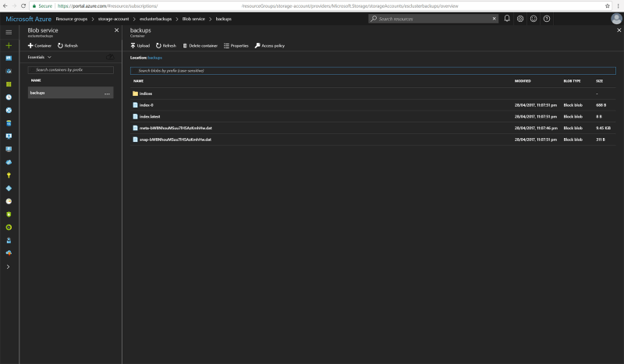Open container Properties
The height and width of the screenshot is (364, 624).
236,46
